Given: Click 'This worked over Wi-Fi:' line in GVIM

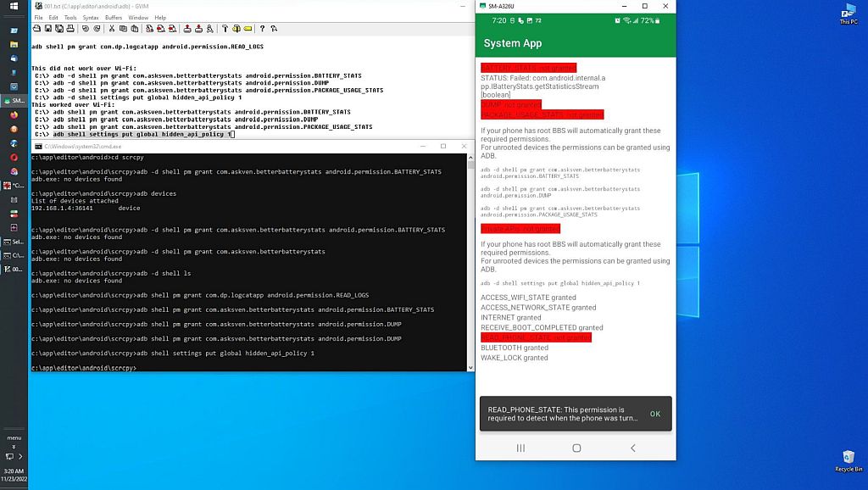Looking at the screenshot, I should [73, 104].
